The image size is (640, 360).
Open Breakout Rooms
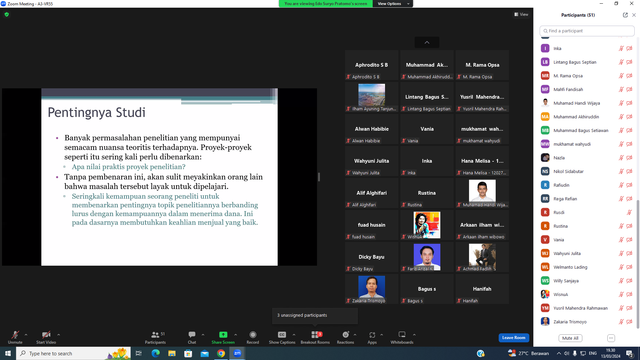click(315, 337)
